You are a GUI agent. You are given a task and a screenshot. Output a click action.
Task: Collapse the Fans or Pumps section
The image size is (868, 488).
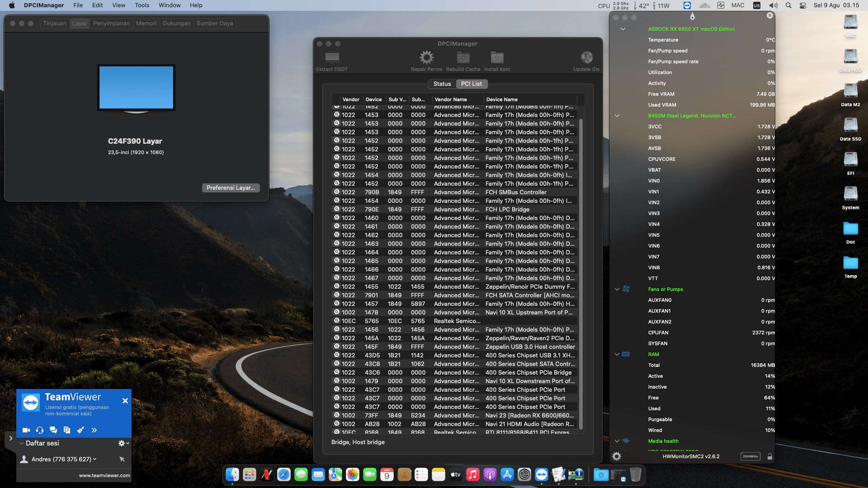[x=617, y=289]
